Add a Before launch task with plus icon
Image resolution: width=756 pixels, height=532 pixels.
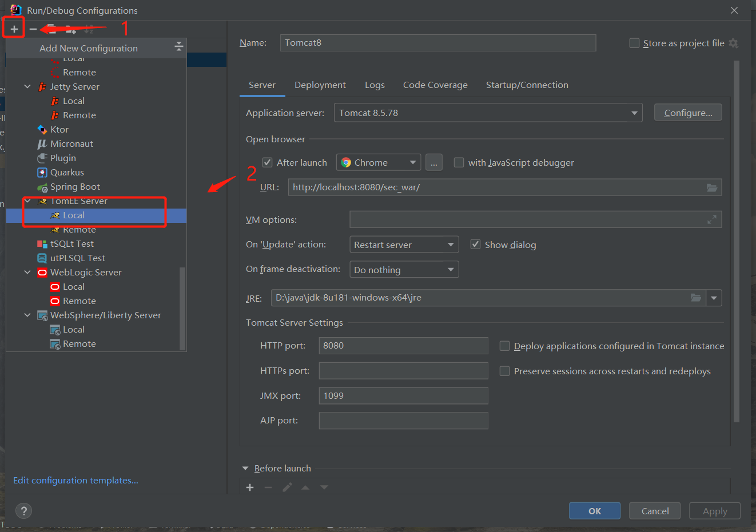(250, 487)
